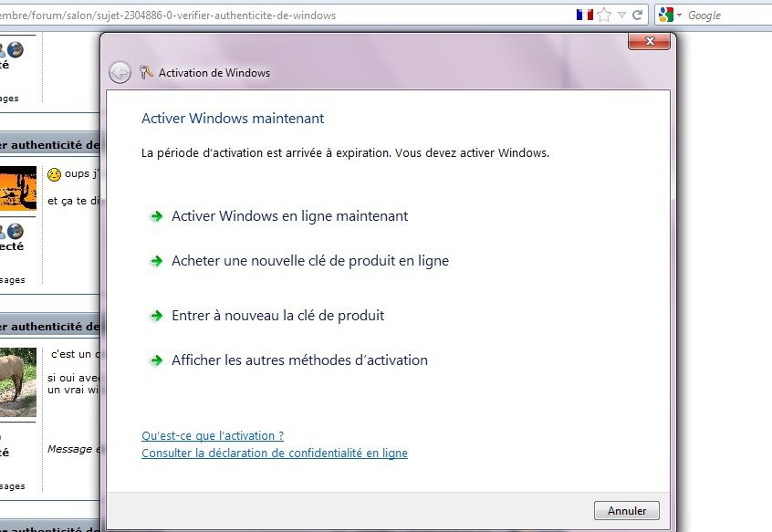
Task: Click green arrow beside Entrer à nouveau
Action: (x=155, y=316)
